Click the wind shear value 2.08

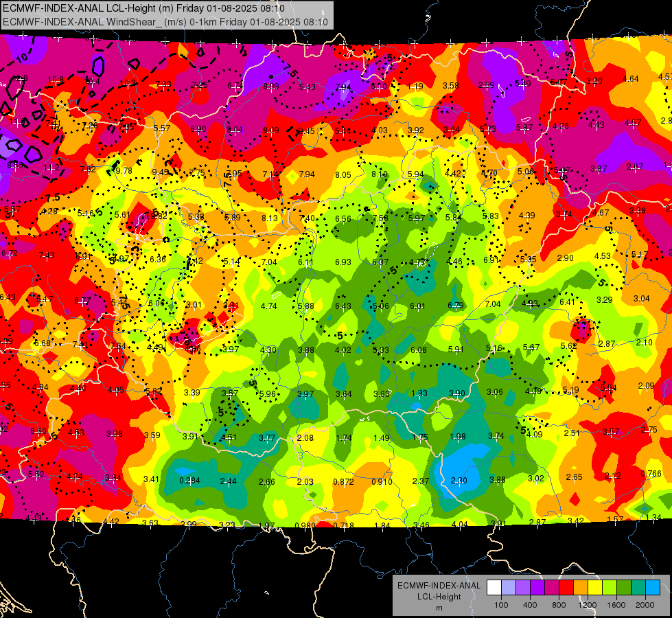(x=305, y=438)
